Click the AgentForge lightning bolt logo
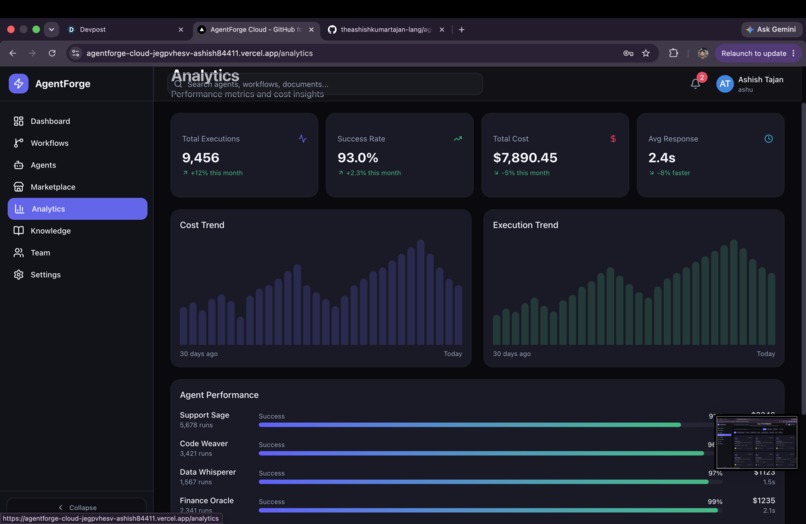This screenshot has width=806, height=524. (x=19, y=83)
